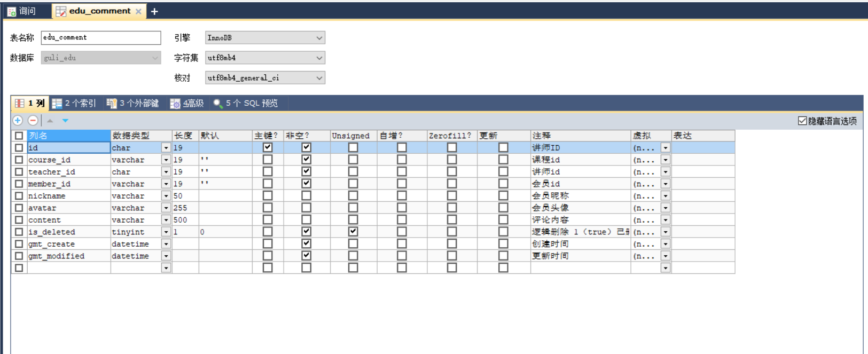The width and height of the screenshot is (868, 354).
Task: Open data type dropdown in empty last row
Action: [166, 268]
